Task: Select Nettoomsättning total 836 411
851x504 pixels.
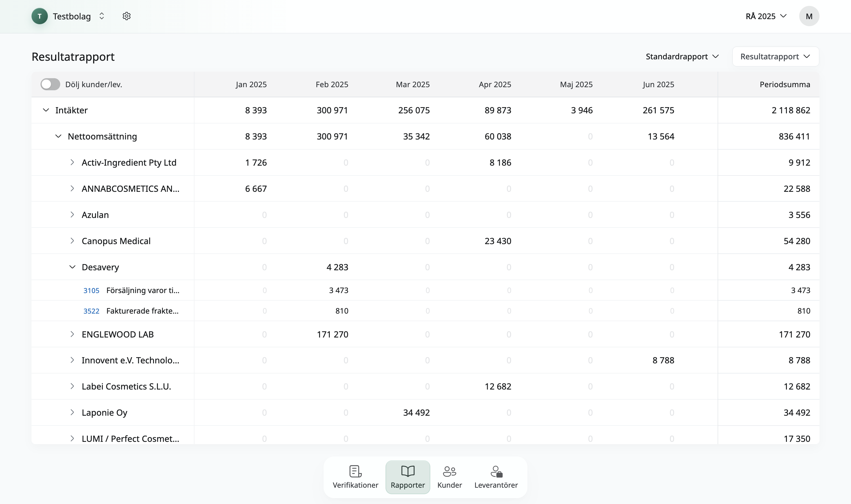Action: 794,136
